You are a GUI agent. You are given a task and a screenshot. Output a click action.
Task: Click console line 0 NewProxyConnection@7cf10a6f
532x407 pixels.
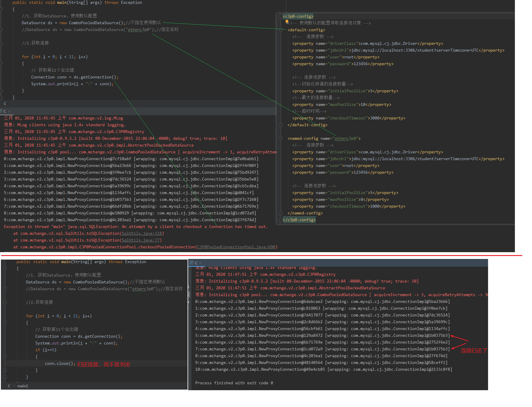131,159
